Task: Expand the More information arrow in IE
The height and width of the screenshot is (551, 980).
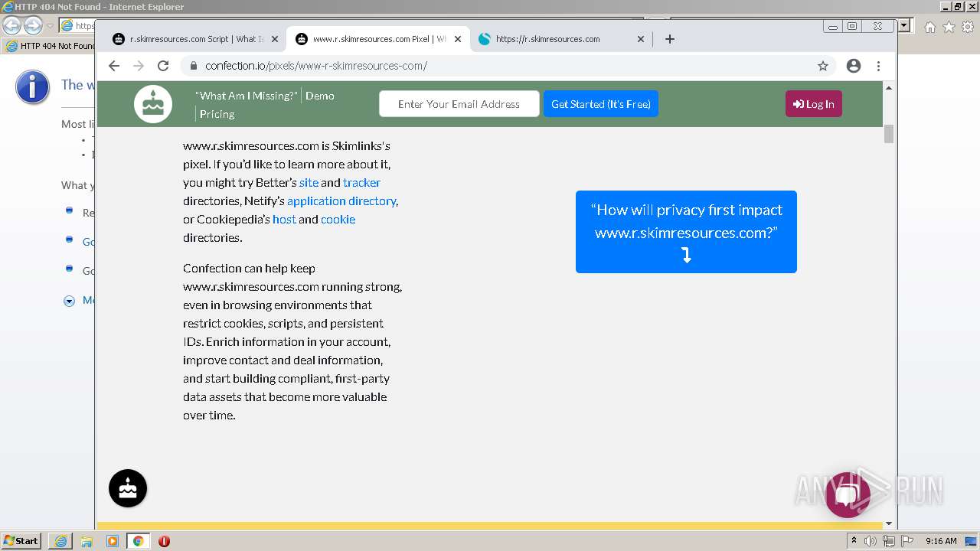Action: [69, 301]
